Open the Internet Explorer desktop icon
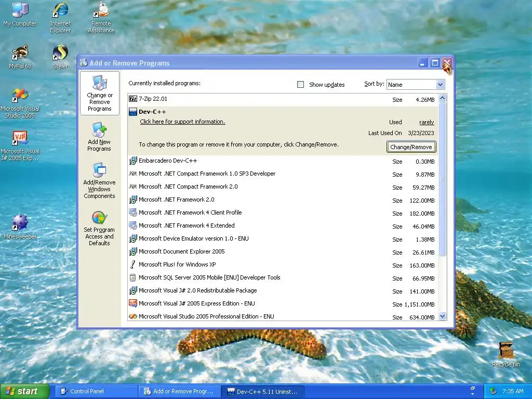532x399 pixels. [x=60, y=17]
